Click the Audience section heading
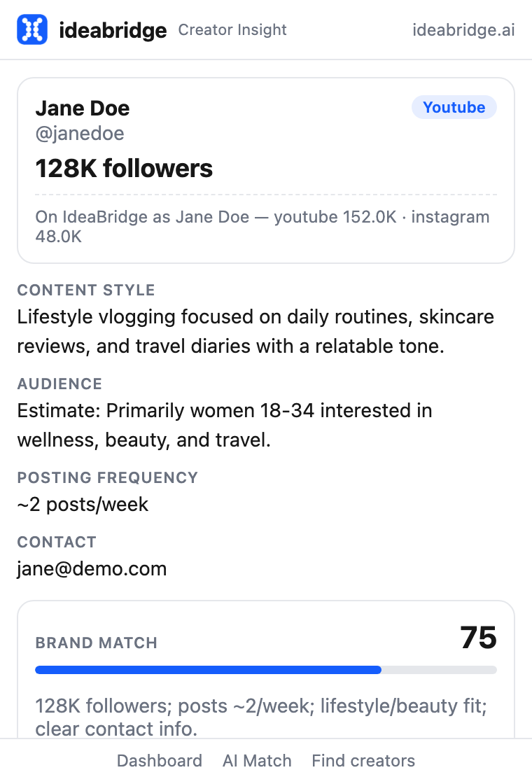The width and height of the screenshot is (532, 784). pos(59,384)
